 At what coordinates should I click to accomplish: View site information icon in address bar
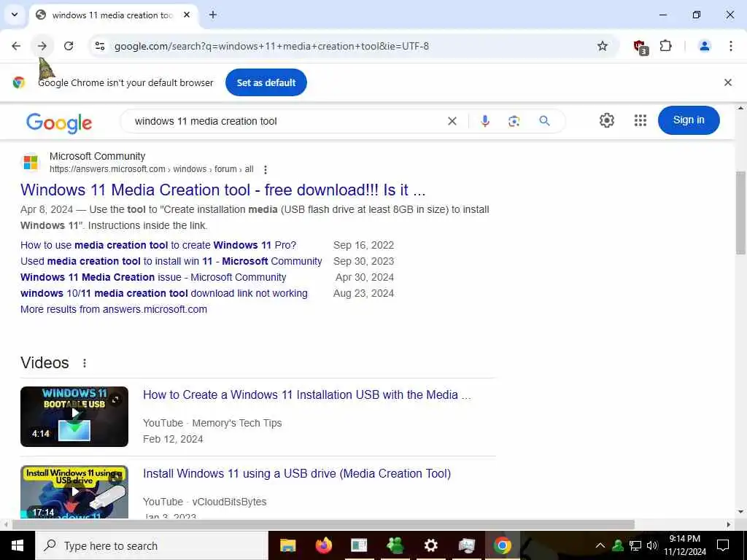pos(99,46)
